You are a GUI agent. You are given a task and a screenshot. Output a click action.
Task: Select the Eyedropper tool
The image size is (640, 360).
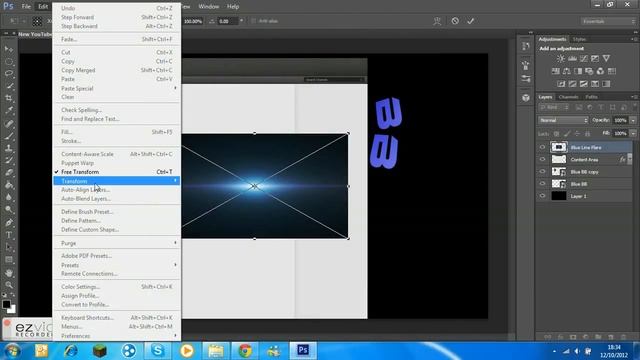(x=9, y=111)
